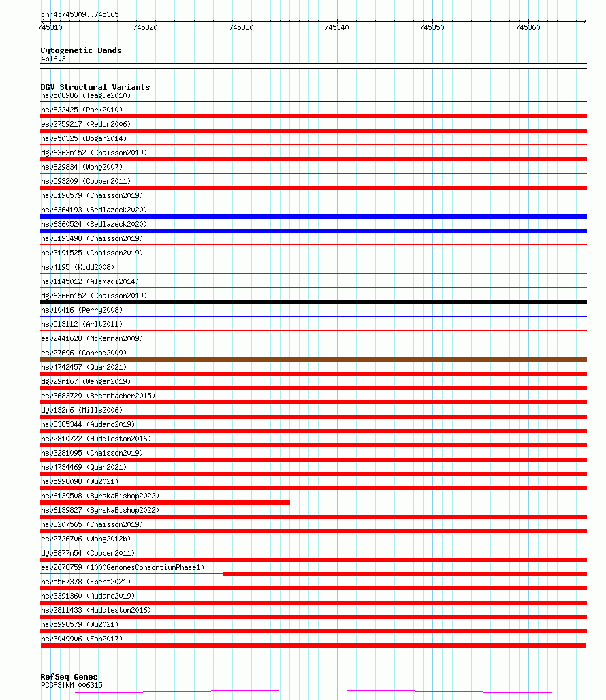Open dgv6366n152 (Chaisson2019) variant

pyautogui.click(x=94, y=296)
